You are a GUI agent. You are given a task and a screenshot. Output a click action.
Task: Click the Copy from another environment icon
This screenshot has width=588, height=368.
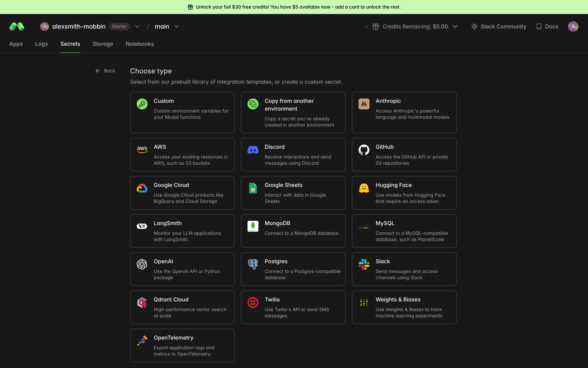pos(253,104)
